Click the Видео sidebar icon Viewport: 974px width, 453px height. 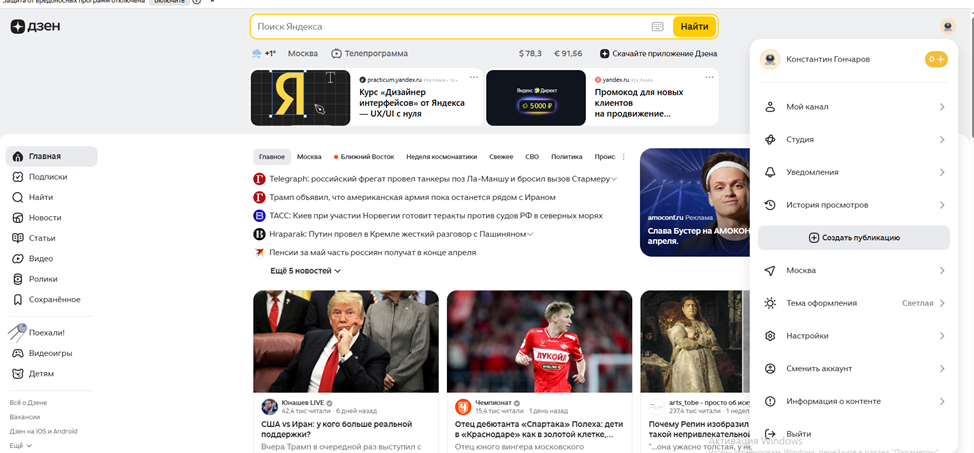pyautogui.click(x=18, y=259)
